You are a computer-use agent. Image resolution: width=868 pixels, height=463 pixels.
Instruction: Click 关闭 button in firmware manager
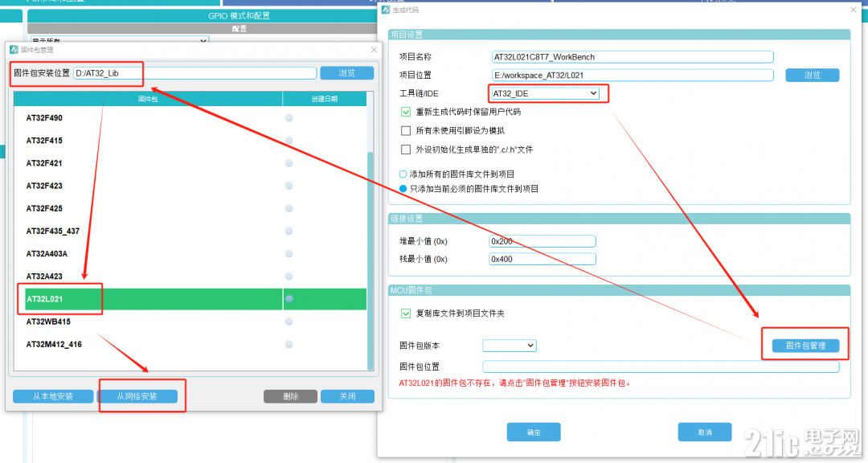point(348,396)
